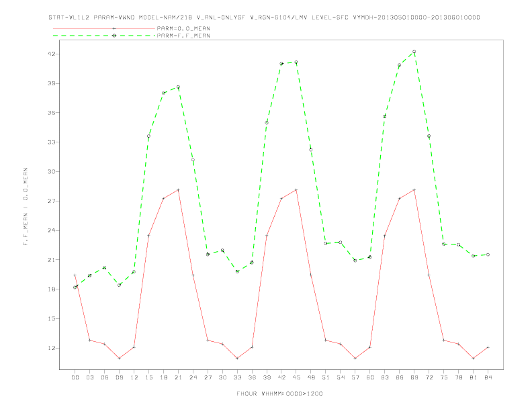Click y-axis tick label 12
This screenshot has height=411, width=532.
click(51, 349)
